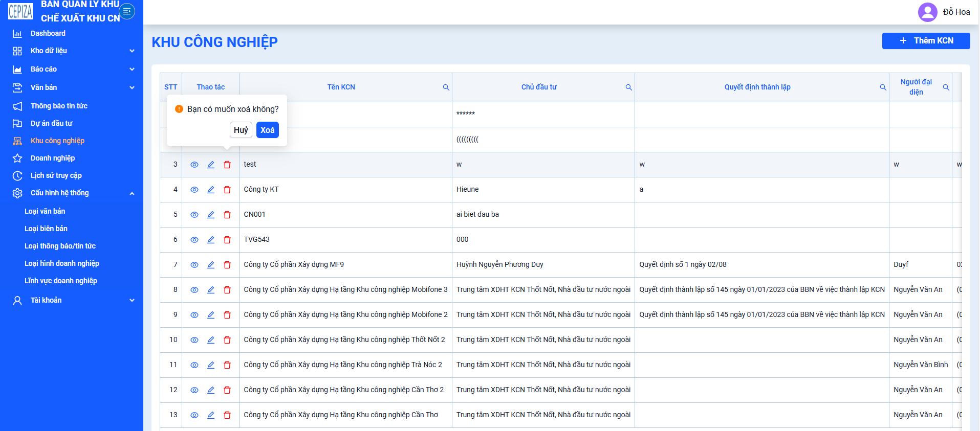
Task: Edit the Cần Thơ 2 row
Action: coord(211,390)
